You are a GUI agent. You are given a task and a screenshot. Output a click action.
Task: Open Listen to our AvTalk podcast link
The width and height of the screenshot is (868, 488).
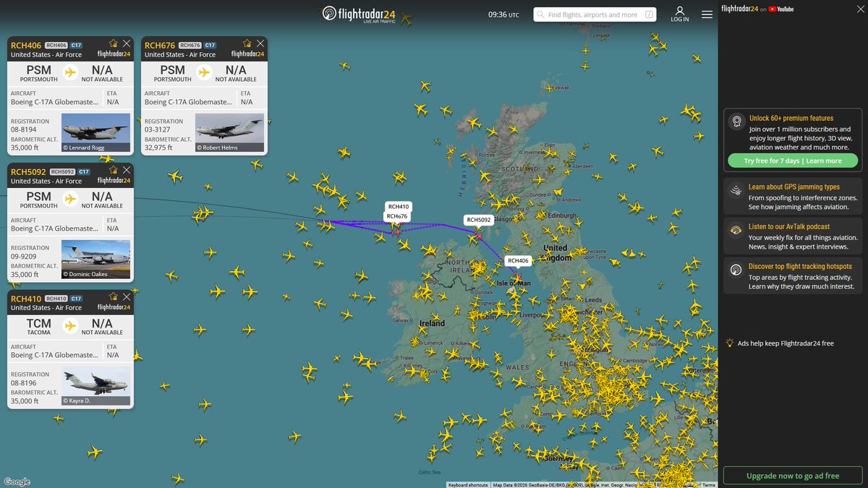[x=789, y=226]
